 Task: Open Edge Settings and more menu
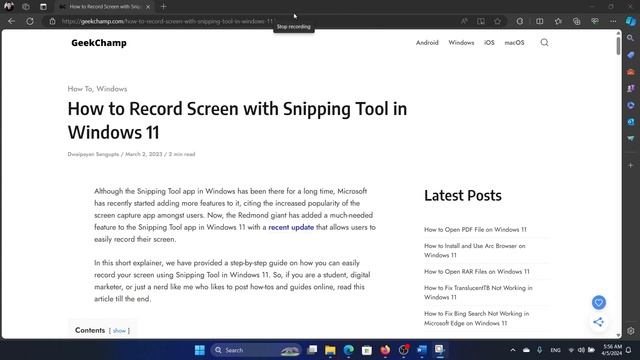tap(613, 21)
